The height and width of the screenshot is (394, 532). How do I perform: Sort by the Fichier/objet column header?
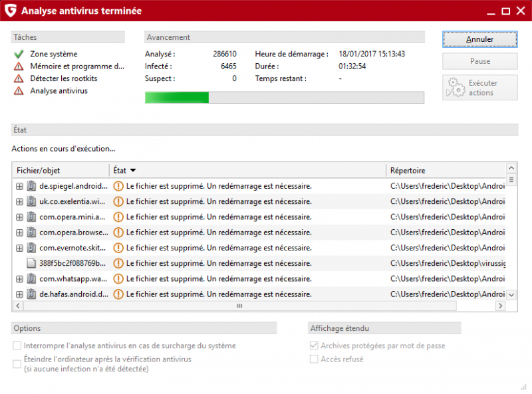(x=61, y=171)
